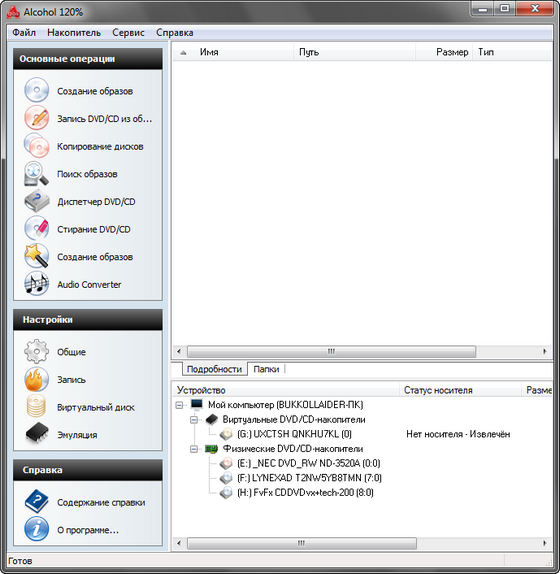Select the Стирание DVD/CD eraser icon

point(36,228)
